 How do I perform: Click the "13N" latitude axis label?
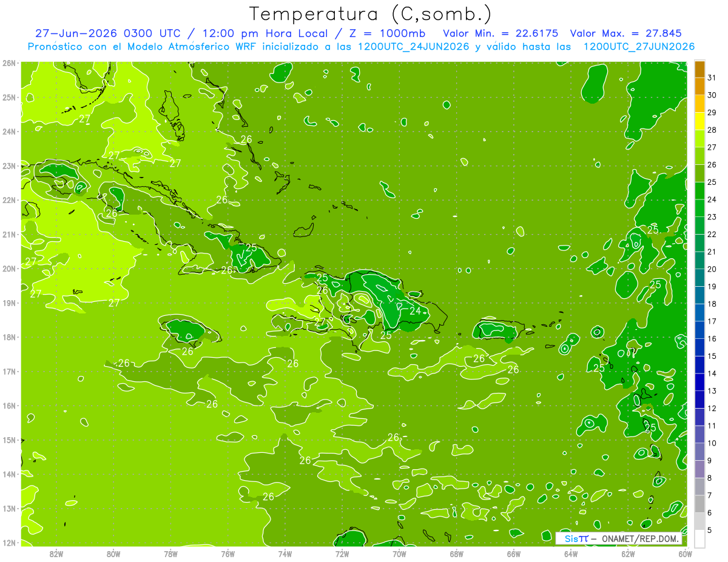point(8,509)
